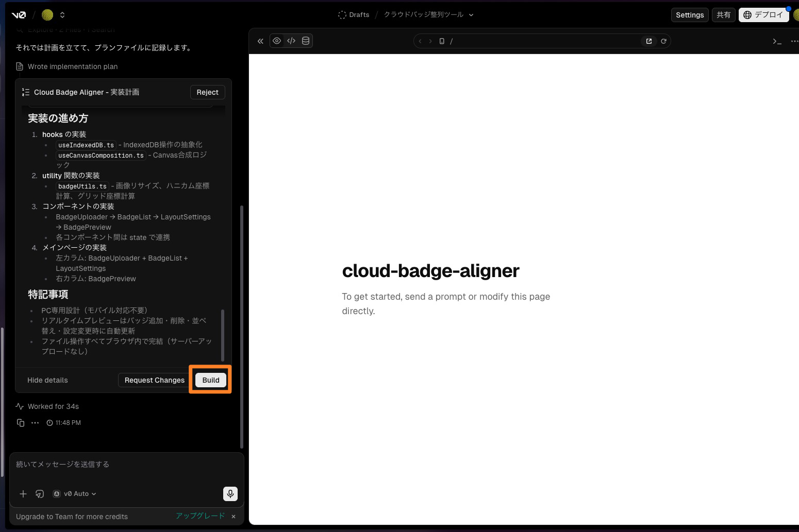
Task: Click the utility 関数の実装 list item
Action: (71, 176)
